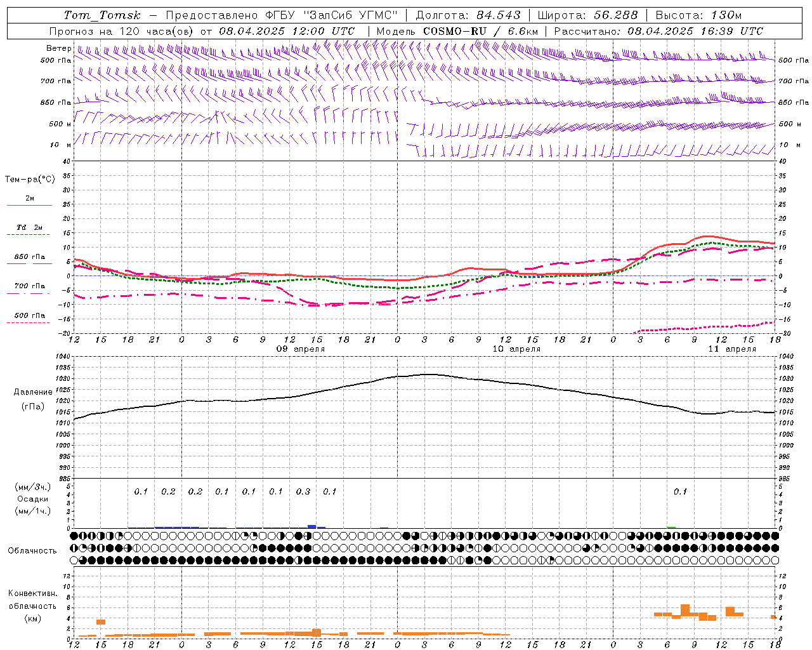Click the station name "Tom_Tomsk"
The image size is (812, 650).
102,15
